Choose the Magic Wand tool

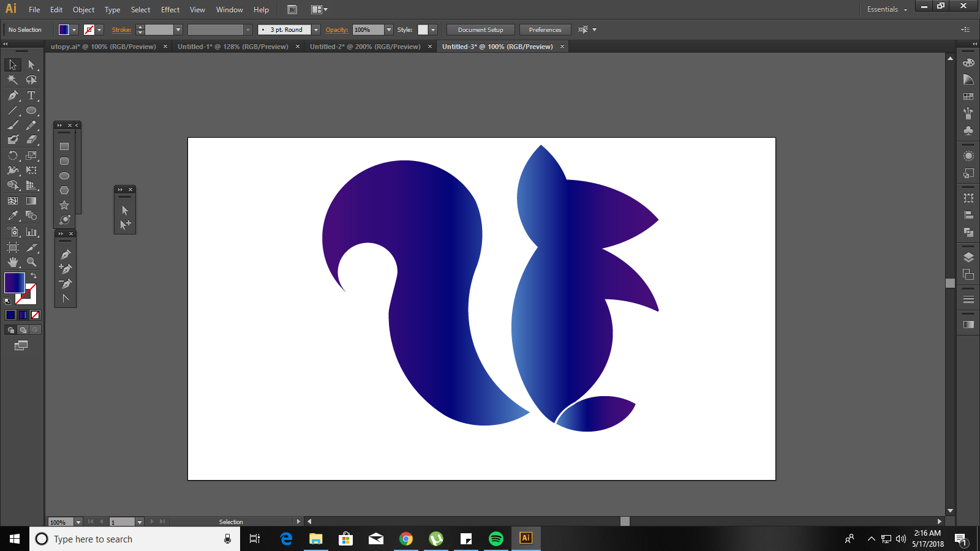click(x=13, y=80)
